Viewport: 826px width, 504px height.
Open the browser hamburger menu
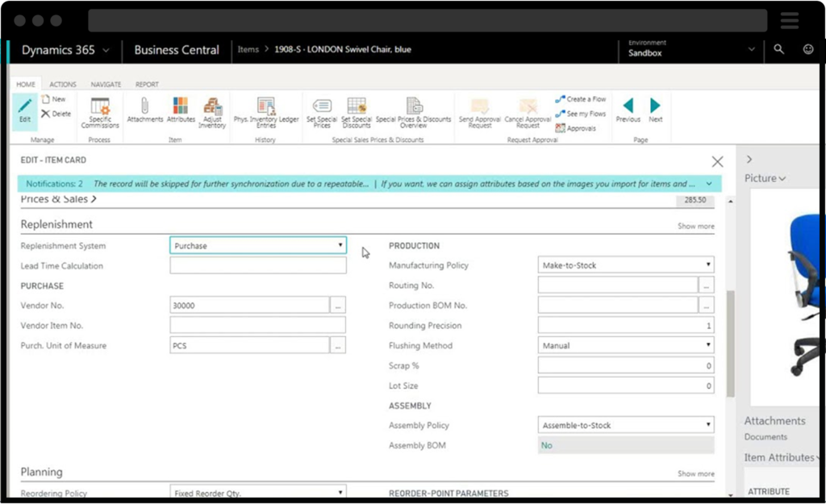click(x=789, y=20)
